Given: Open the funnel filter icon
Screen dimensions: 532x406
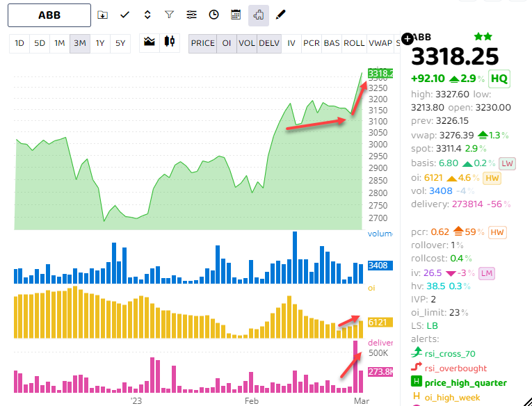Looking at the screenshot, I should tap(169, 15).
